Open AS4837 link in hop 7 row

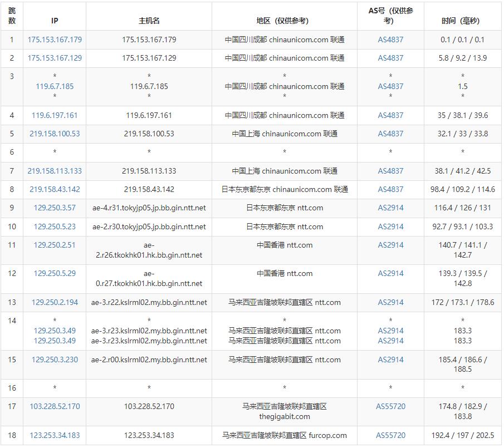(x=390, y=171)
